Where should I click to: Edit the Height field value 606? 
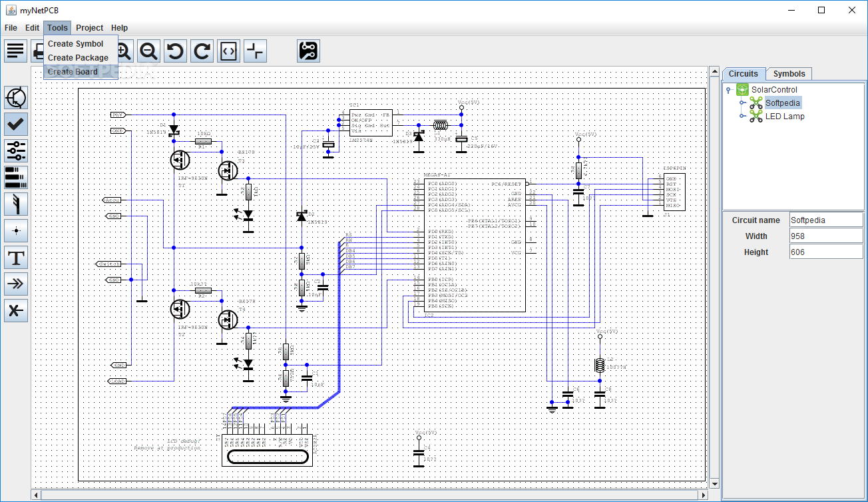pyautogui.click(x=825, y=252)
